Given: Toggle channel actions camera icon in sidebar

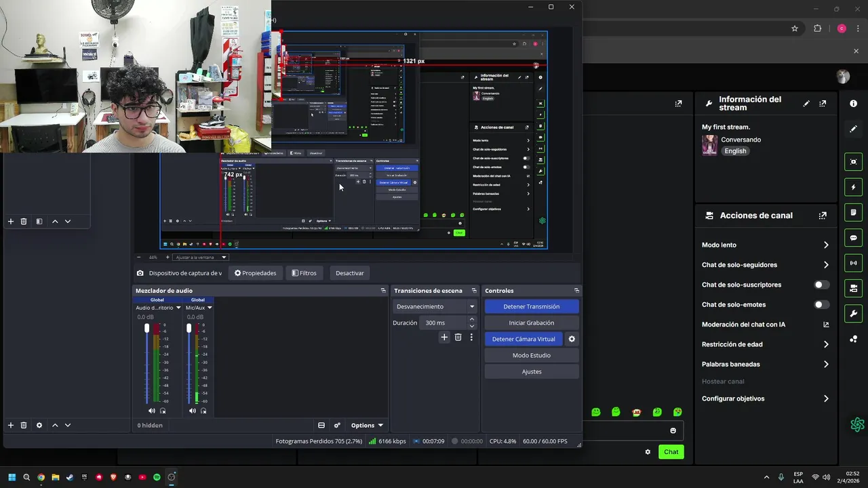Looking at the screenshot, I should click(x=854, y=288).
